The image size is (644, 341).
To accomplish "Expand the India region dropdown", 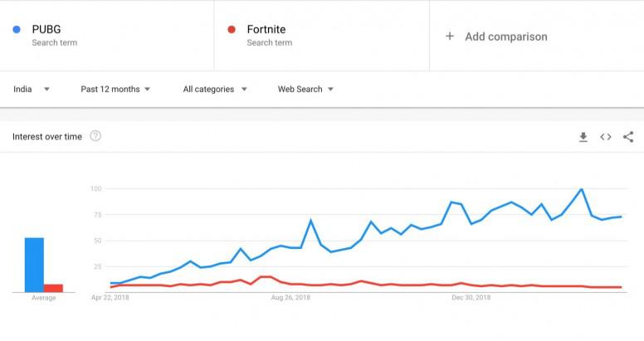I will point(32,89).
